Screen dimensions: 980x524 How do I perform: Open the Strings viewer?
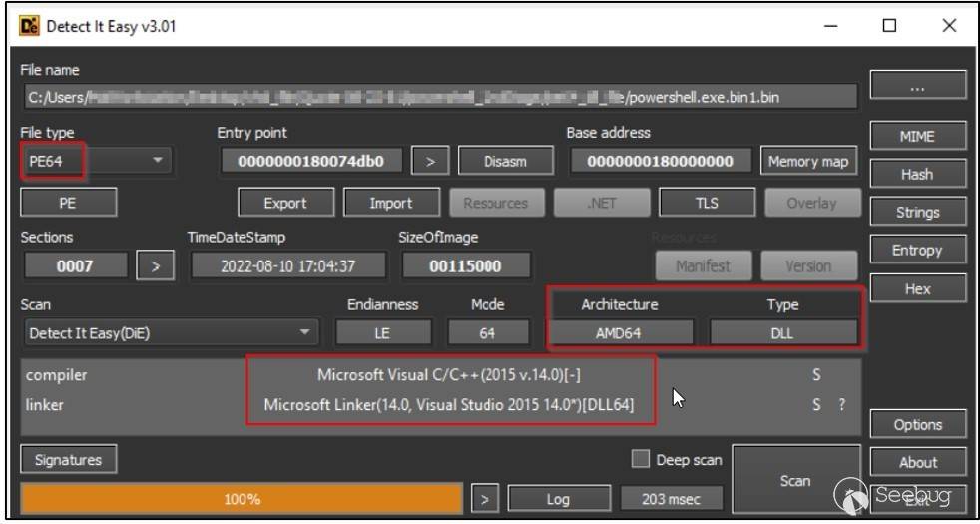pyautogui.click(x=917, y=212)
